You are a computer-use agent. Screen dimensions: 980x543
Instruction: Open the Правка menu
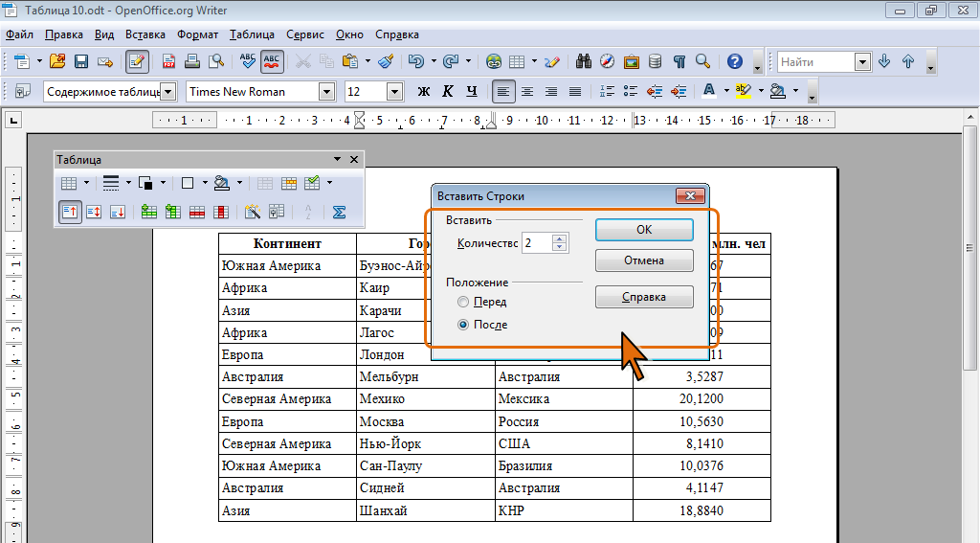coord(64,34)
